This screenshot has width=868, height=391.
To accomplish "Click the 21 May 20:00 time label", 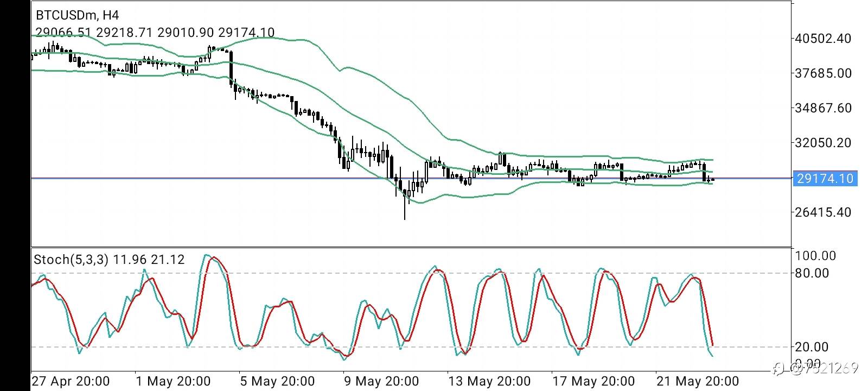I will click(697, 381).
